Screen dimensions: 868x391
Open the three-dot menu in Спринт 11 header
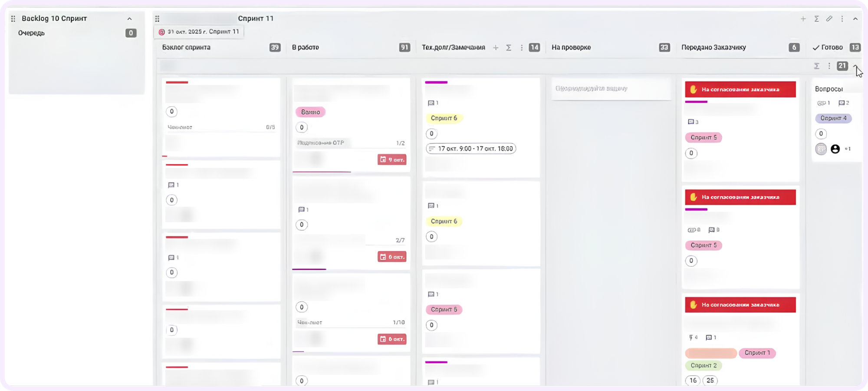842,19
